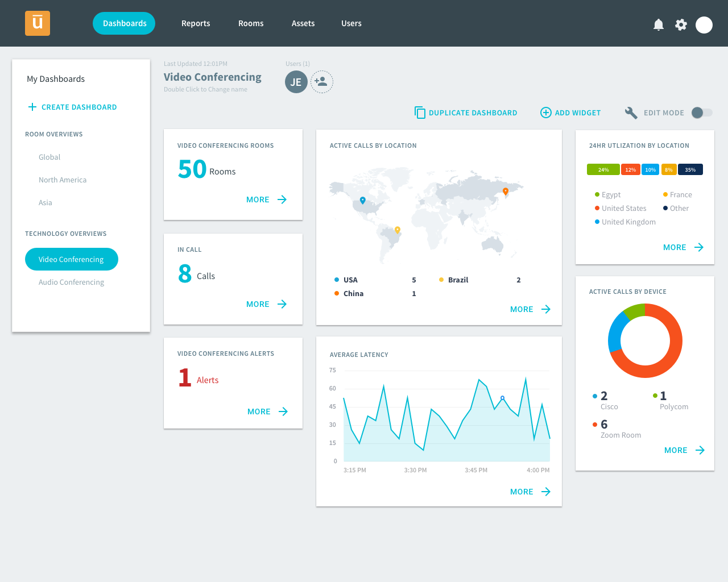Click the add user icon
This screenshot has width=728, height=582.
click(x=321, y=82)
